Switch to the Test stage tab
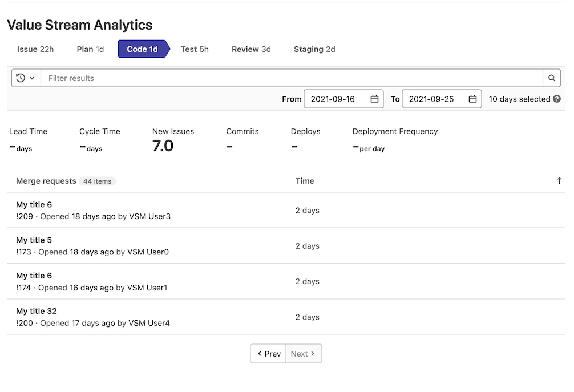 click(195, 49)
